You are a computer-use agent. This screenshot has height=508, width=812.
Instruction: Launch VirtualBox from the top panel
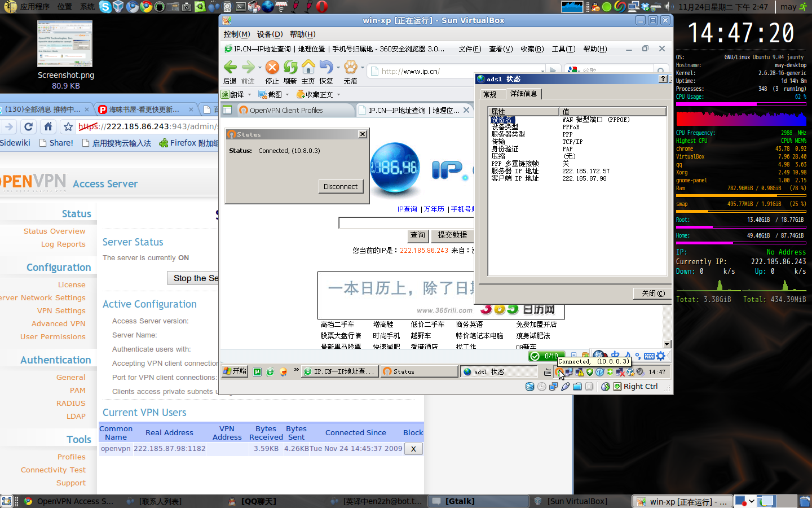[x=118, y=7]
